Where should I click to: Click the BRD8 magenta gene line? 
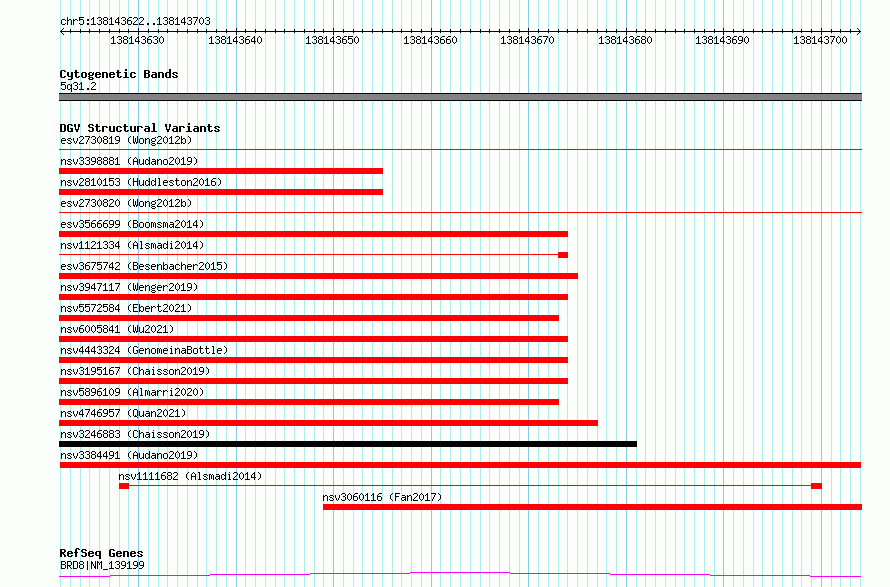(x=460, y=575)
